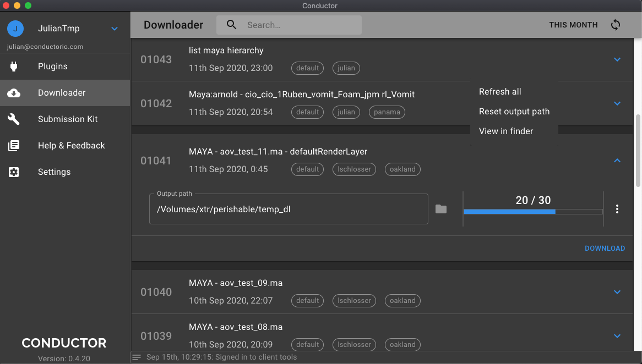The image size is (642, 364).
Task: Choose Reset output path menu entry
Action: [514, 111]
